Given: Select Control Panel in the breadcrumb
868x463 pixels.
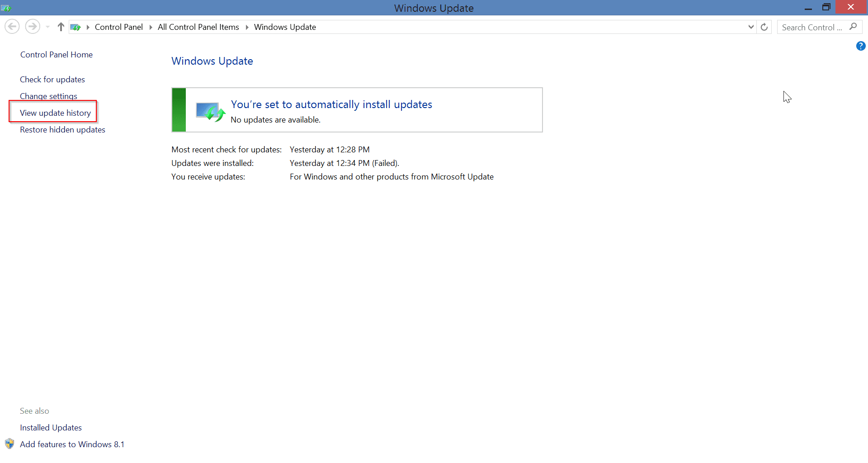Looking at the screenshot, I should (118, 27).
